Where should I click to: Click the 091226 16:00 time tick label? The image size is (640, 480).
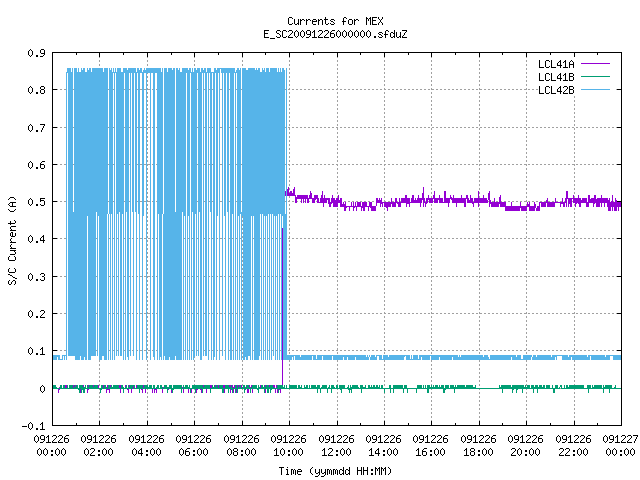(x=431, y=446)
